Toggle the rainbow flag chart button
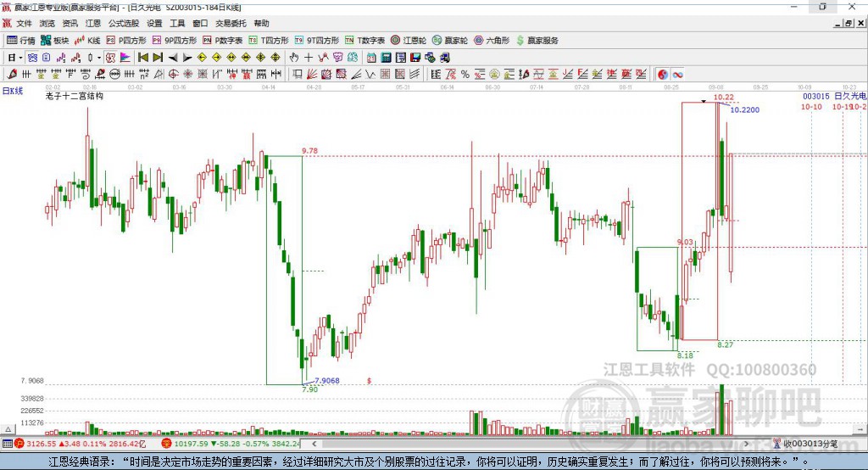This screenshot has width=868, height=470. [x=125, y=58]
